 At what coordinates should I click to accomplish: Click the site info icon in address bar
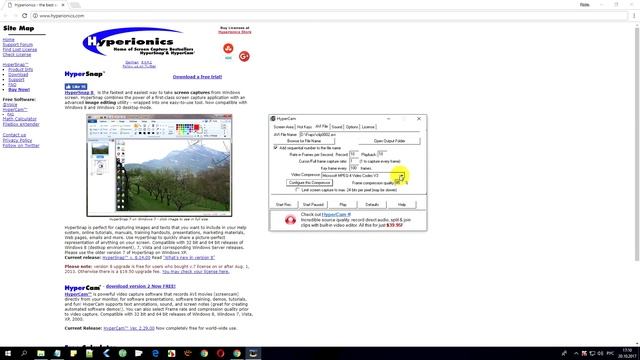[35, 16]
